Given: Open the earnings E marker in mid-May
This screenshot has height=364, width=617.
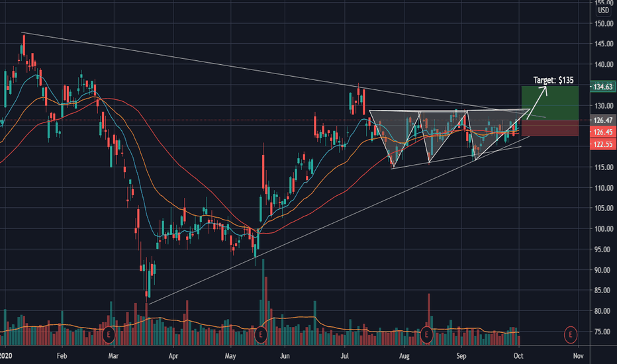Looking at the screenshot, I should [x=260, y=335].
